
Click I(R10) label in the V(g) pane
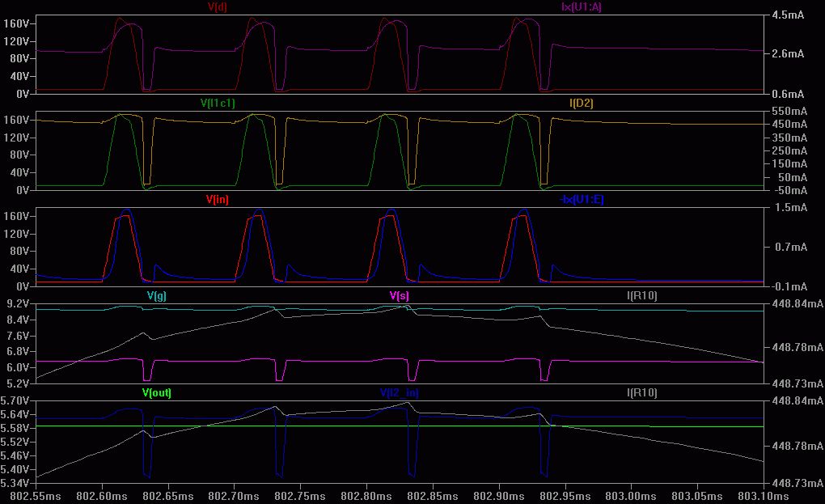pos(642,295)
